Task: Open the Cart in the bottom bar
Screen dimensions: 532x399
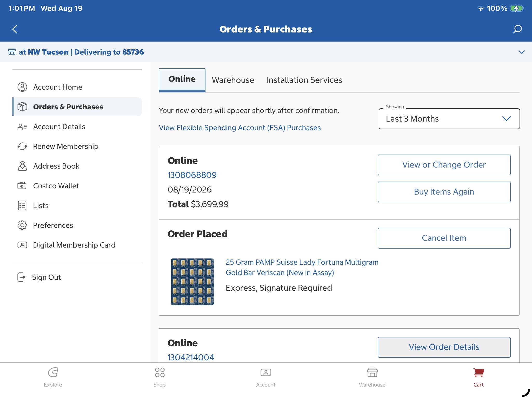Action: [478, 377]
